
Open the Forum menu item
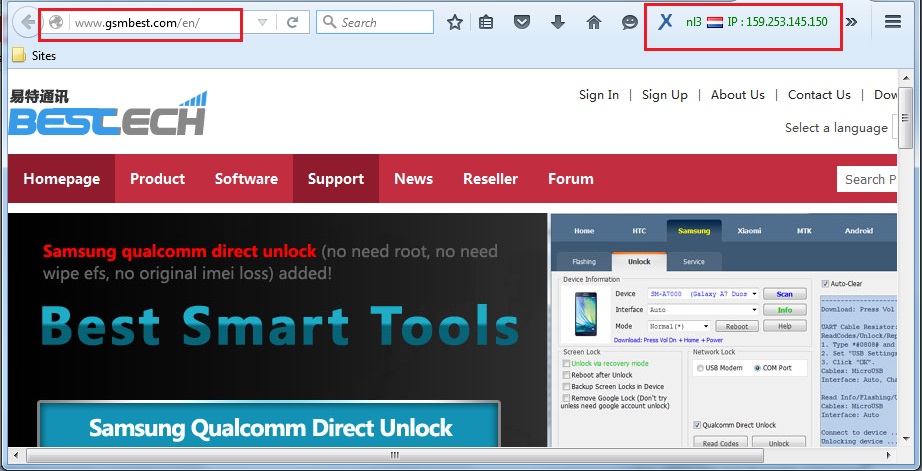point(570,179)
